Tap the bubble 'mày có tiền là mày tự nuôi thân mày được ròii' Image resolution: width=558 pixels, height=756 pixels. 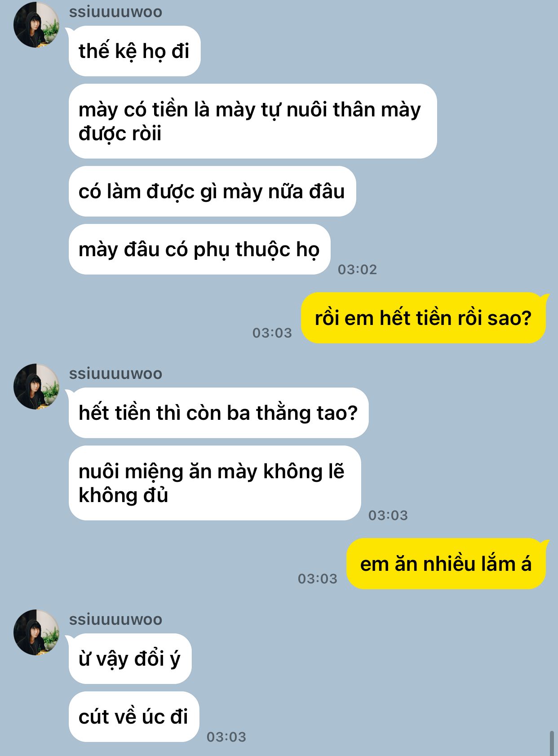tap(252, 121)
